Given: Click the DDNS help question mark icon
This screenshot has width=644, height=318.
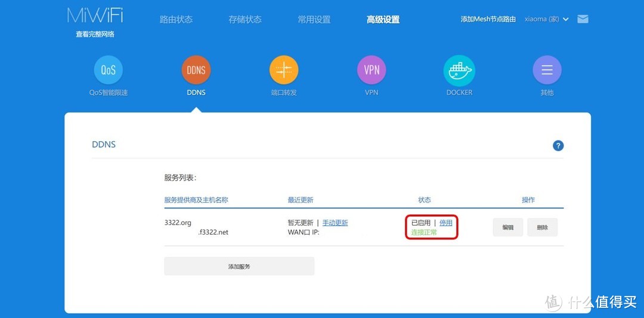Looking at the screenshot, I should click(x=558, y=146).
